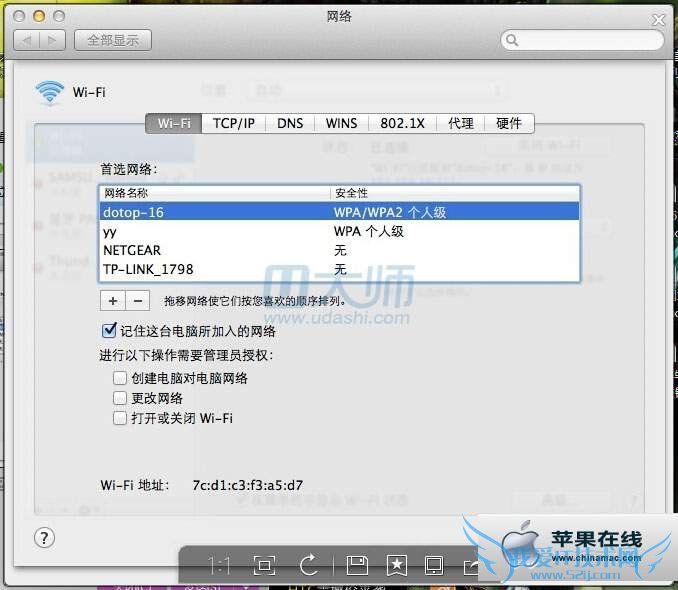Enable the change networks (更改网络) checkbox
The width and height of the screenshot is (678, 590).
point(120,398)
